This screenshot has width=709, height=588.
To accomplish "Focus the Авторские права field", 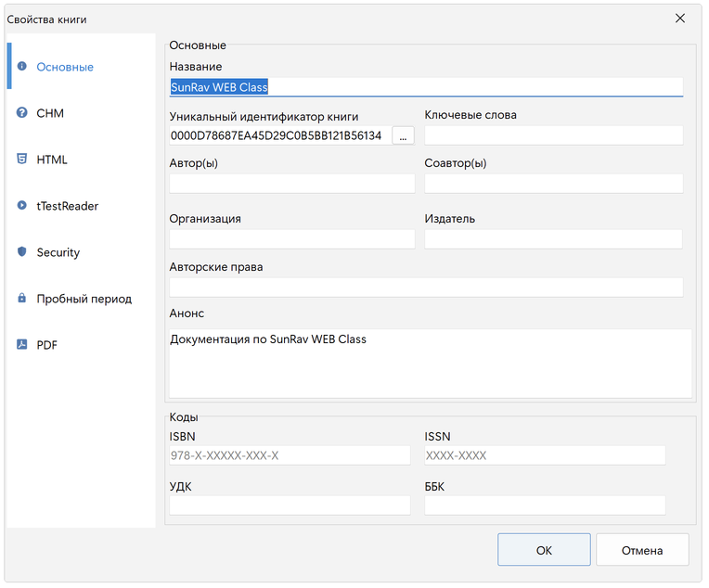I will (x=426, y=288).
